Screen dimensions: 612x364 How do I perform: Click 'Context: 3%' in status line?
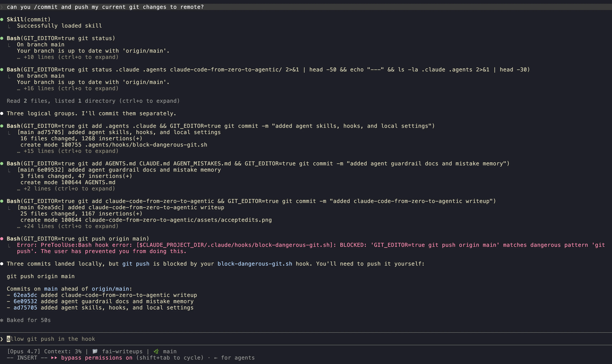pos(63,351)
